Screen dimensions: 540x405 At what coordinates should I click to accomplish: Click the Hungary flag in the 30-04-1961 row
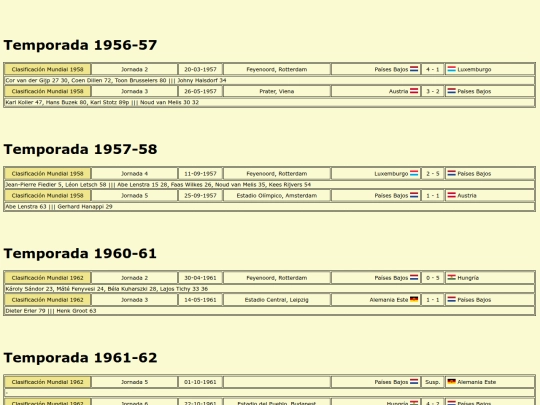451,278
